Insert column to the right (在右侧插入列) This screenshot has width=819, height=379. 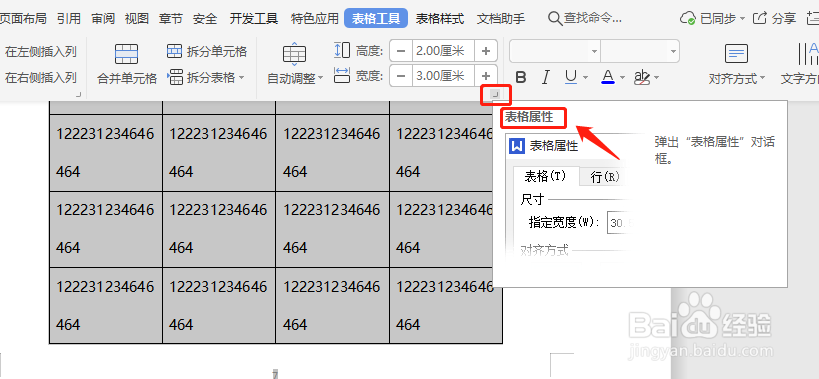[x=41, y=78]
